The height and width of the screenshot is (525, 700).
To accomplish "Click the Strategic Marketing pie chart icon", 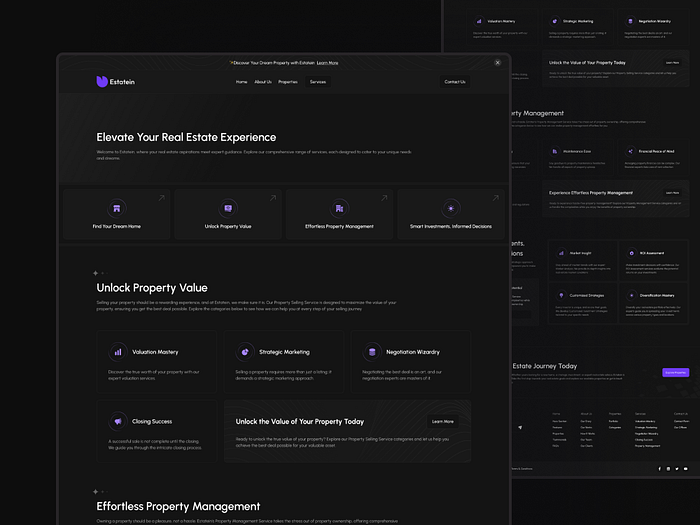I will pyautogui.click(x=245, y=352).
